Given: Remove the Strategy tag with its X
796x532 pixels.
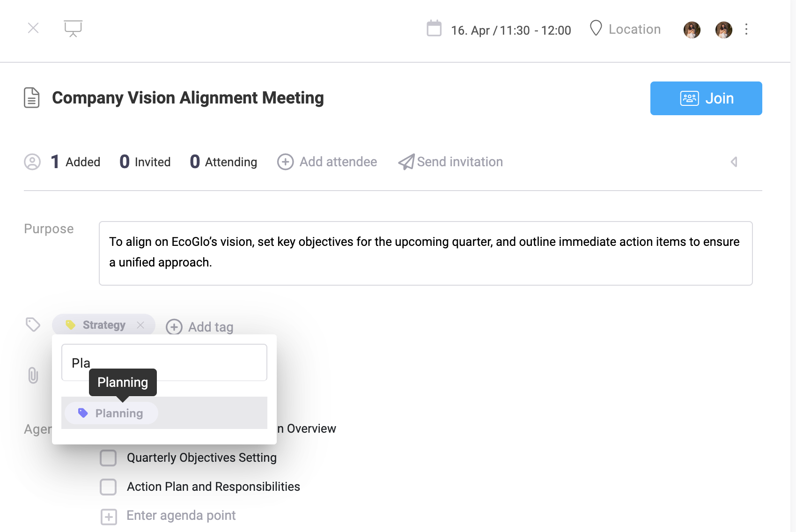Looking at the screenshot, I should tap(140, 325).
